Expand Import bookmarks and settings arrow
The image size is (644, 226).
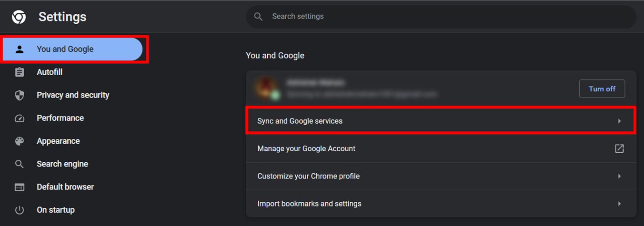click(x=619, y=204)
